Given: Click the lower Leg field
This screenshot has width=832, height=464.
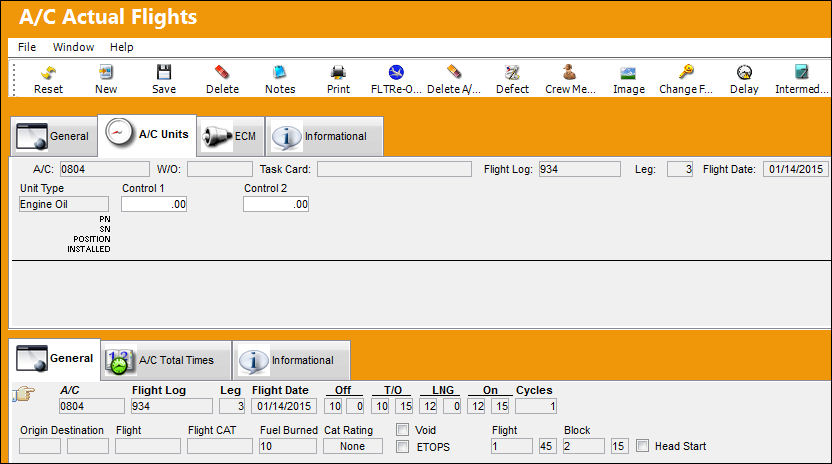Looking at the screenshot, I should coord(232,406).
